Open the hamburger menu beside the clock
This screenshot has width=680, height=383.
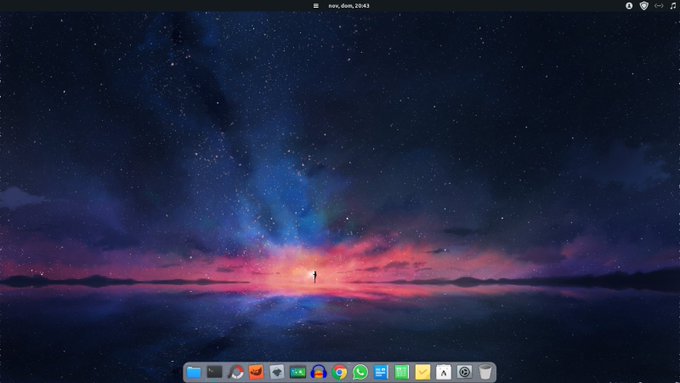click(316, 6)
